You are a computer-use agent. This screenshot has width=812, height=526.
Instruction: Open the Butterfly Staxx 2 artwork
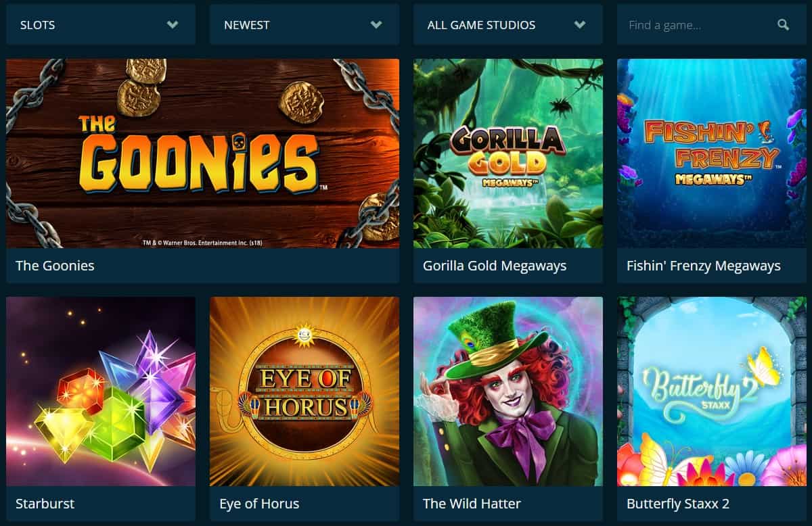click(712, 391)
